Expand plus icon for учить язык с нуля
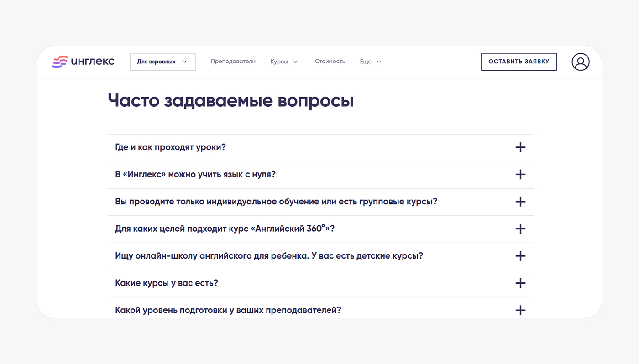 [x=520, y=175]
